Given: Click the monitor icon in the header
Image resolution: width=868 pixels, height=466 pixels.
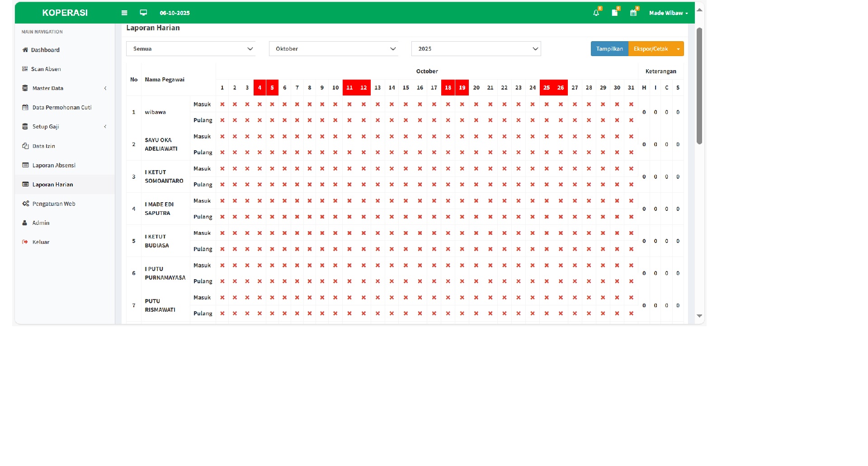Looking at the screenshot, I should 143,13.
